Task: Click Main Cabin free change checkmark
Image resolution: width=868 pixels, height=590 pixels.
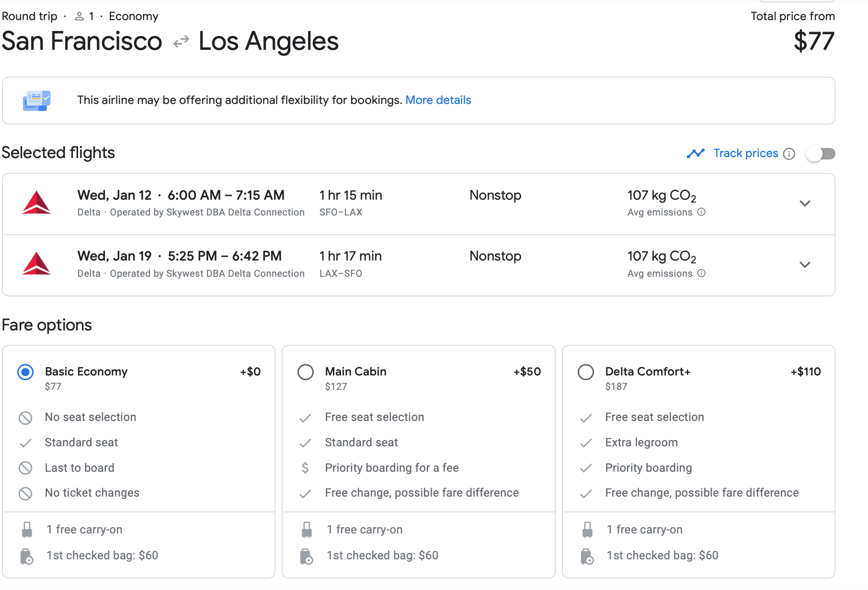Action: click(x=305, y=493)
